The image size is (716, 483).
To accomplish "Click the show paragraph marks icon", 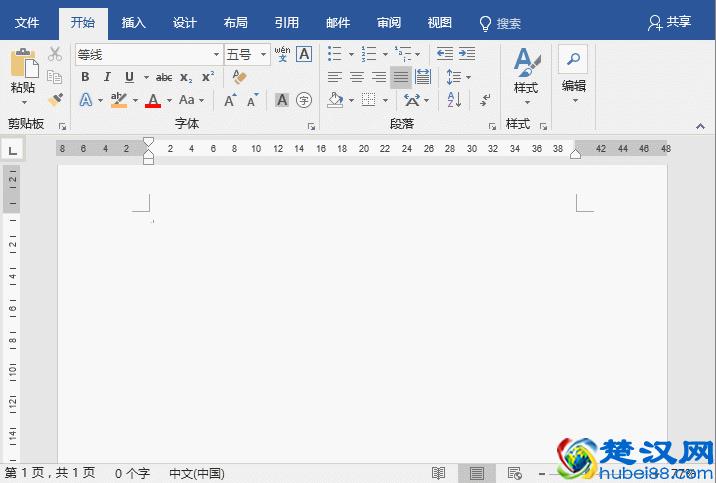I will pyautogui.click(x=485, y=100).
